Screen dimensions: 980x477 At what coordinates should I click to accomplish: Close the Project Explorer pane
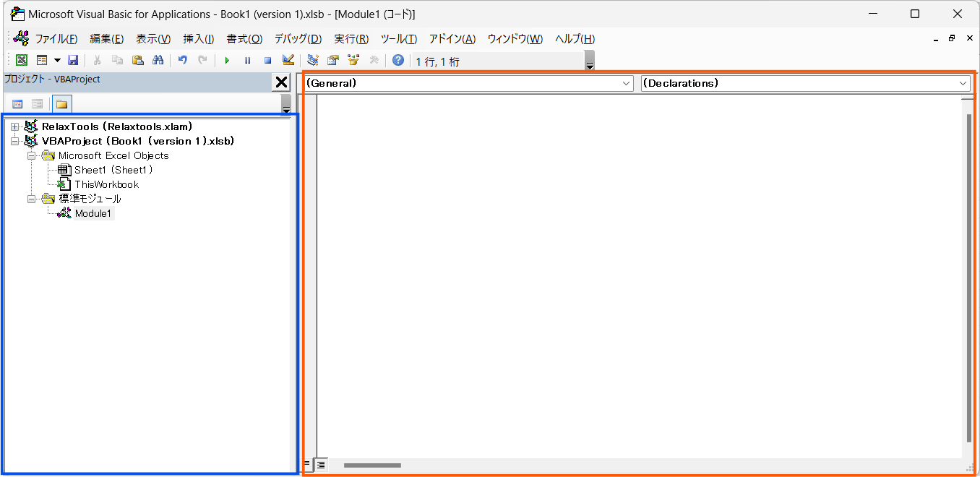pyautogui.click(x=281, y=82)
